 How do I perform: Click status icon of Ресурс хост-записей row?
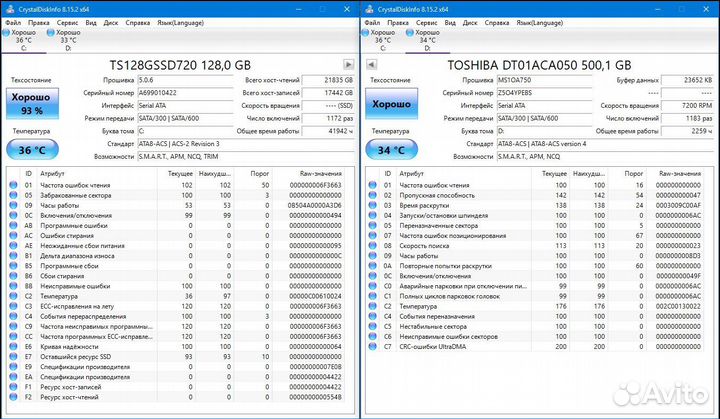(13, 387)
